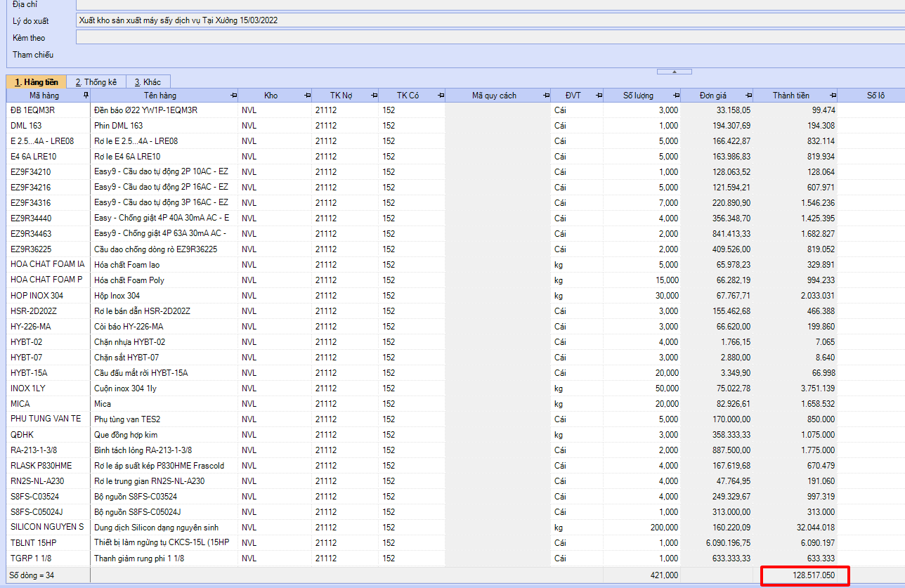905x588 pixels.
Task: Click the amount 2.033.031
Action: coord(817,296)
